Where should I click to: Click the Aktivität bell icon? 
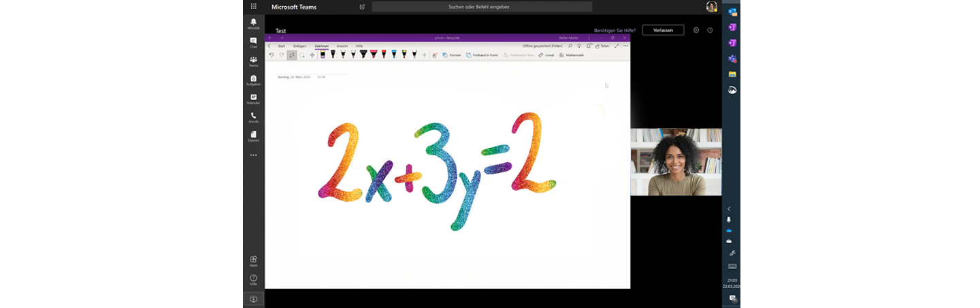pyautogui.click(x=253, y=23)
